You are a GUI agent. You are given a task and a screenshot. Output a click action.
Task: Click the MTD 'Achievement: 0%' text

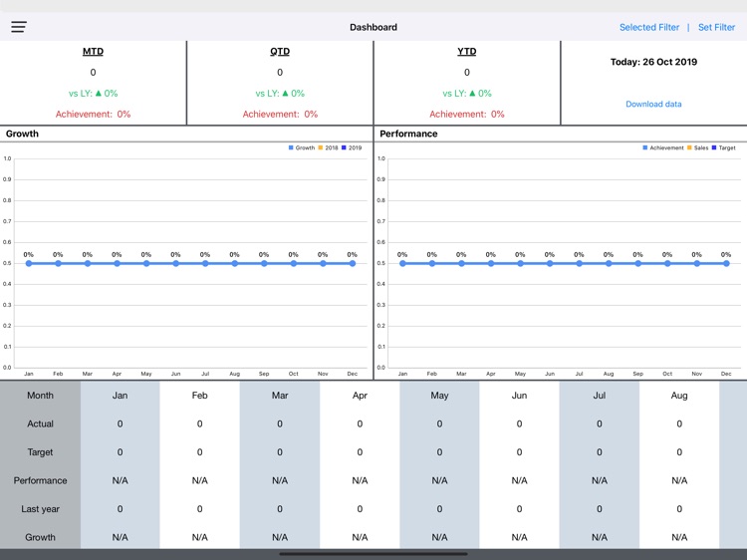[x=93, y=114]
